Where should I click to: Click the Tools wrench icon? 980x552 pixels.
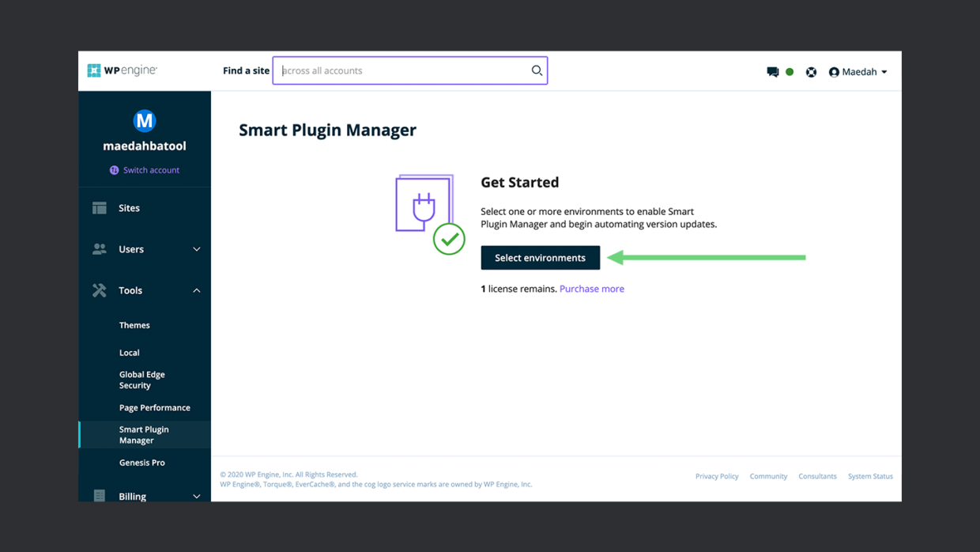[100, 290]
